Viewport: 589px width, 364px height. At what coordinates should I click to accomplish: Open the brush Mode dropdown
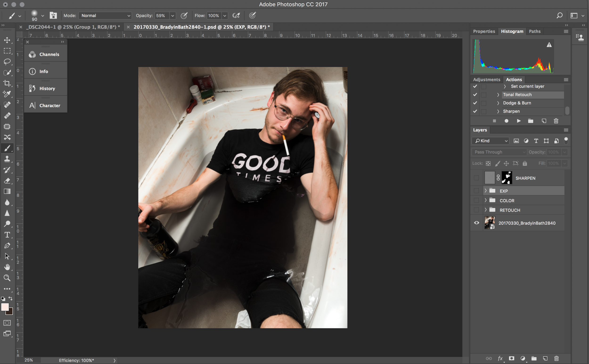click(105, 16)
